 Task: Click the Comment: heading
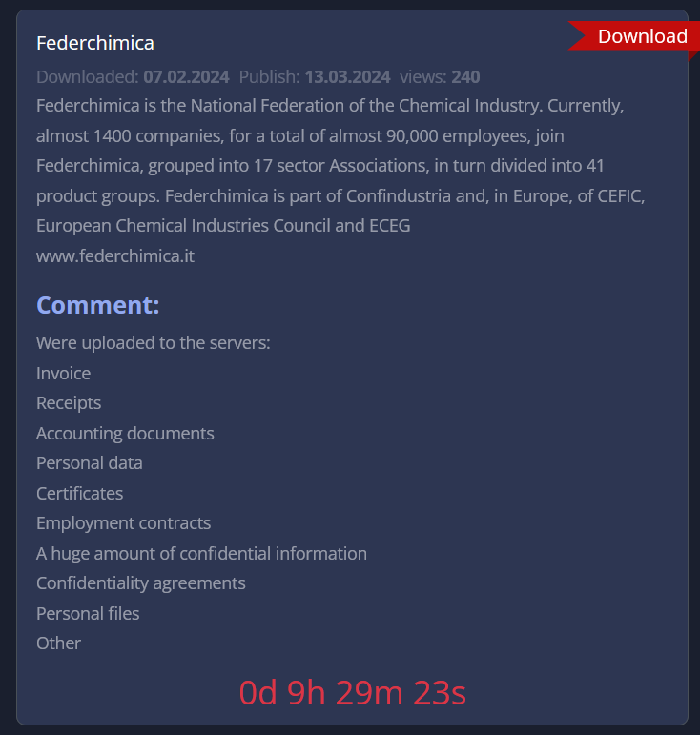pyautogui.click(x=97, y=306)
